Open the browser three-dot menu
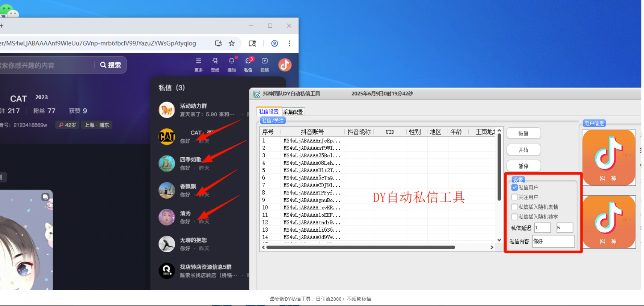This screenshot has height=306, width=644. pyautogui.click(x=289, y=43)
